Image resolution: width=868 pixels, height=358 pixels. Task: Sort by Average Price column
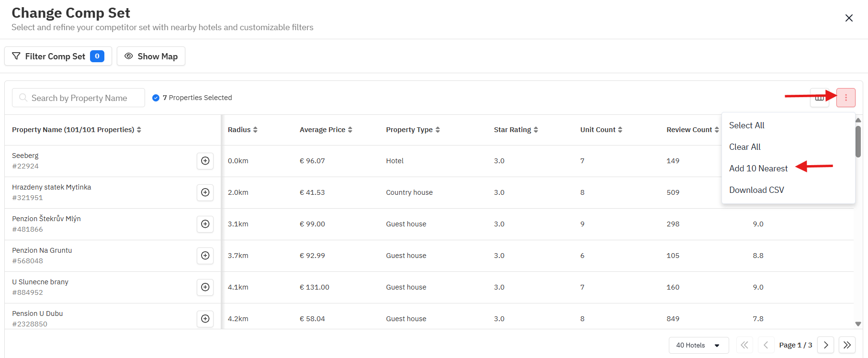coord(326,130)
